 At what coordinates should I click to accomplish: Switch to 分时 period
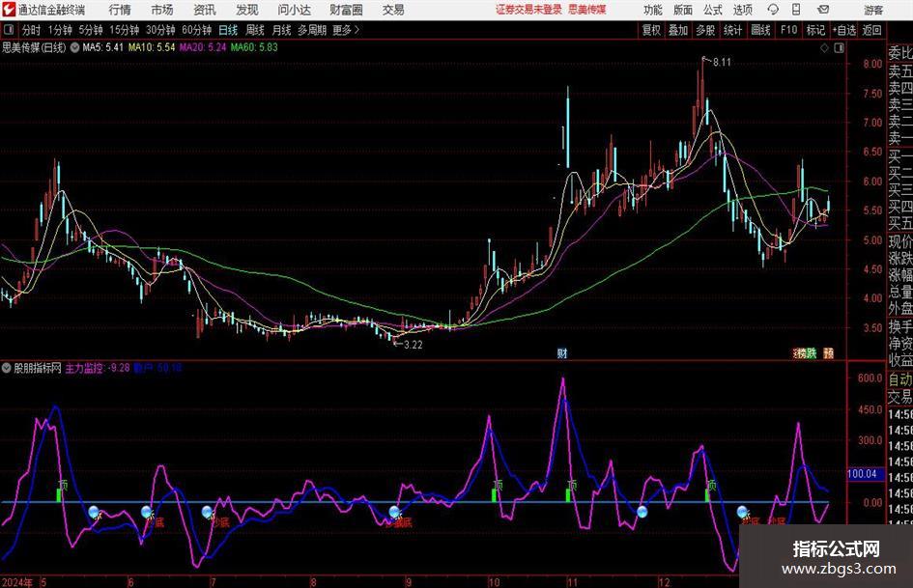coord(32,30)
